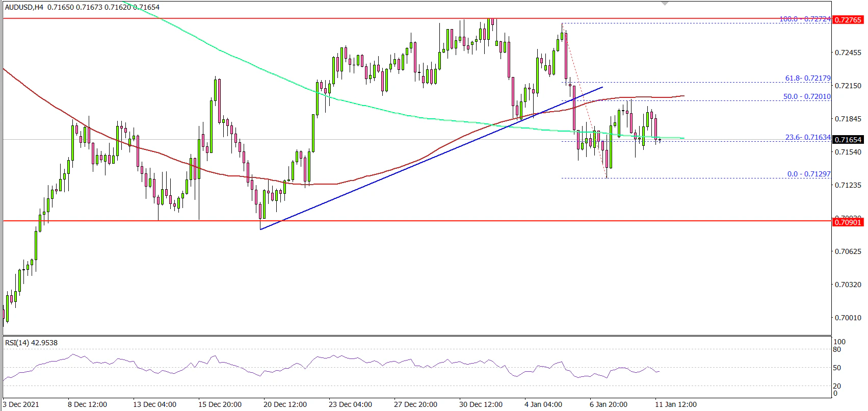868x411 pixels.
Task: Select the 61.8 - 0.72179 Fibonacci label
Action: pyautogui.click(x=807, y=78)
